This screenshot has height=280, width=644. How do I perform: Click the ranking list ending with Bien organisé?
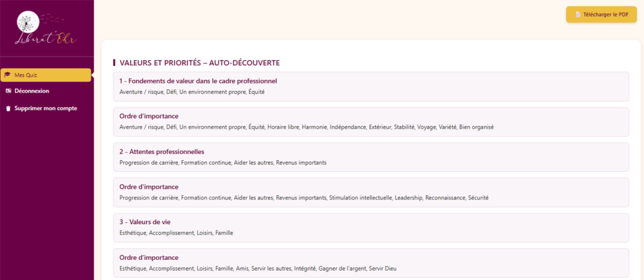coord(306,127)
